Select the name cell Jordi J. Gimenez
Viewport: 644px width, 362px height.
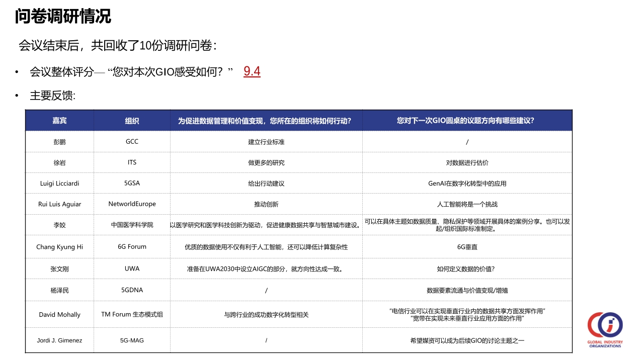point(59,340)
